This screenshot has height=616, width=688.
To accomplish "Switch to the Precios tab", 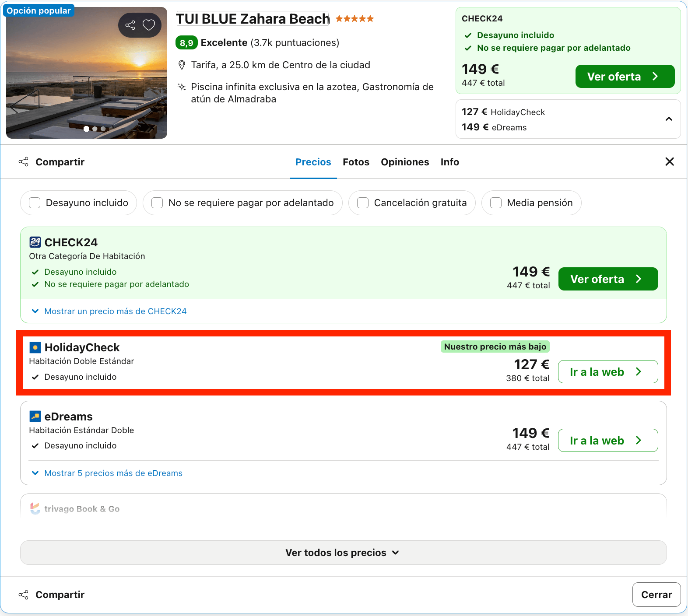I will [313, 162].
